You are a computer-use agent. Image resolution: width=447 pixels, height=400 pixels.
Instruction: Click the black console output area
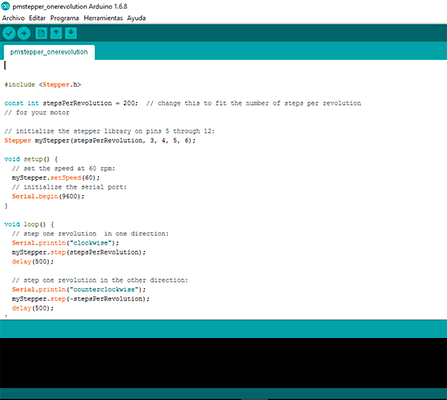(x=223, y=363)
